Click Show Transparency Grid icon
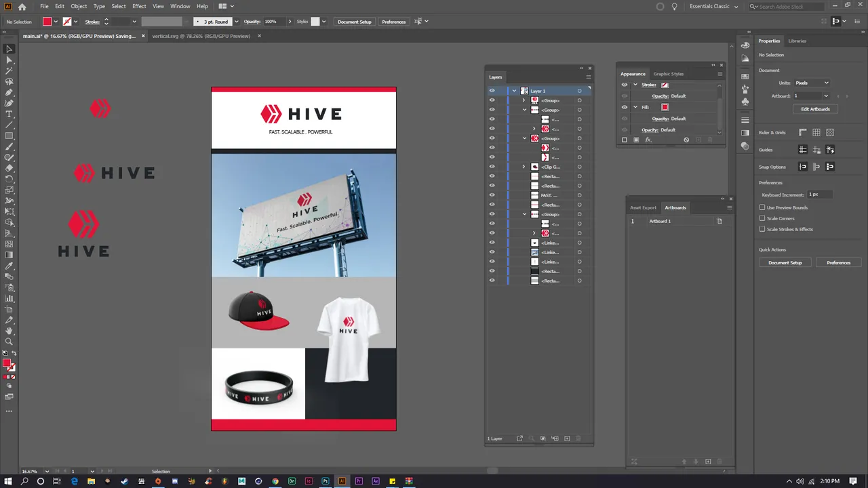Screen dimensions: 868x488 coord(830,133)
